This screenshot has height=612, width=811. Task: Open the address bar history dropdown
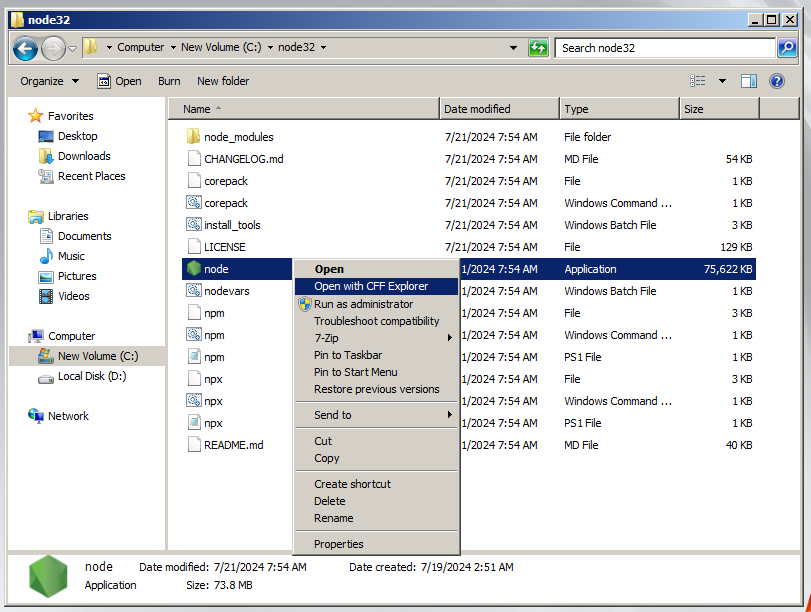coord(513,48)
